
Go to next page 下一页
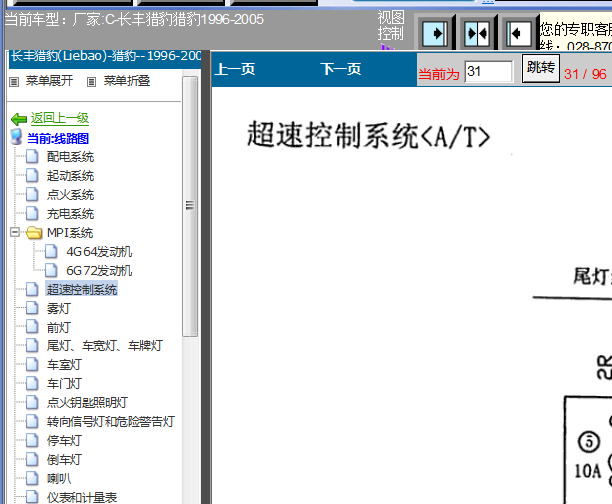coord(341,69)
